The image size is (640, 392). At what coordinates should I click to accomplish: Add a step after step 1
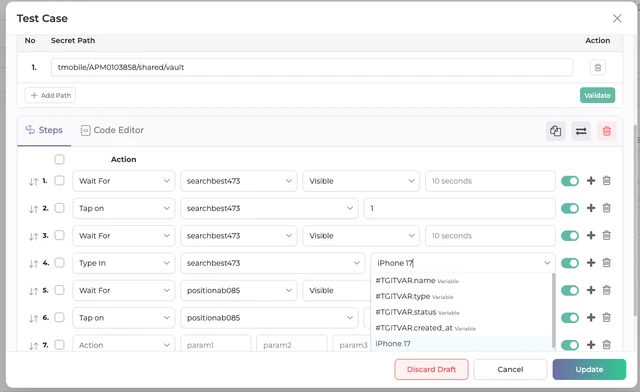click(591, 180)
